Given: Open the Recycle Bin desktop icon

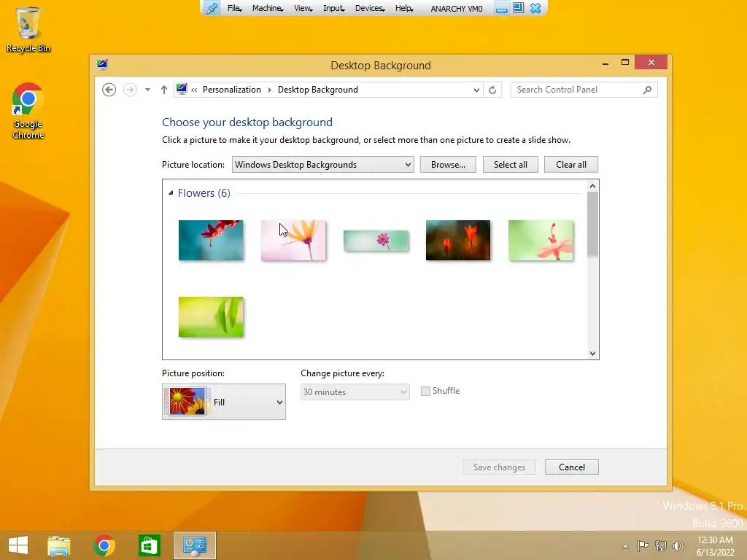Looking at the screenshot, I should pyautogui.click(x=28, y=29).
